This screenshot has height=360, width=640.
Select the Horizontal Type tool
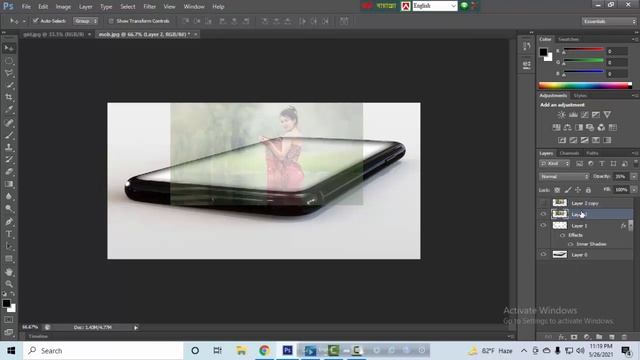tap(9, 234)
